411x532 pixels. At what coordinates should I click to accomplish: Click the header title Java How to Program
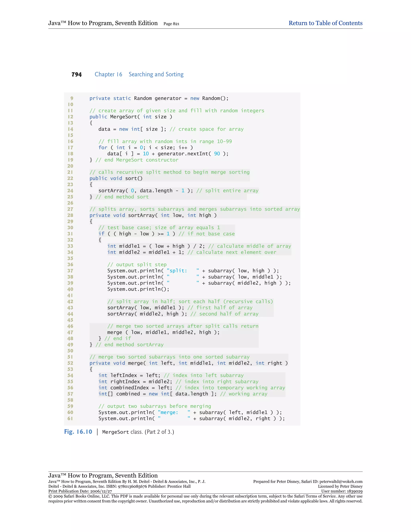(x=103, y=23)
